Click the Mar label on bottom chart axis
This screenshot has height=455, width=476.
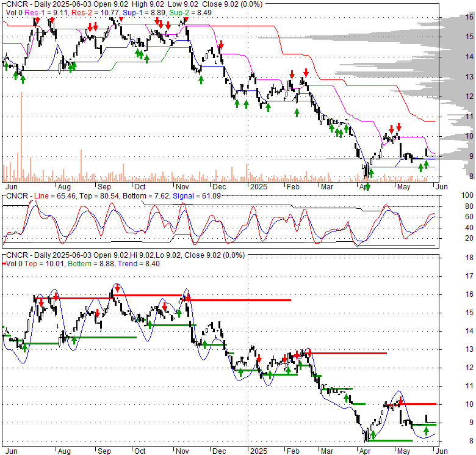pyautogui.click(x=327, y=451)
